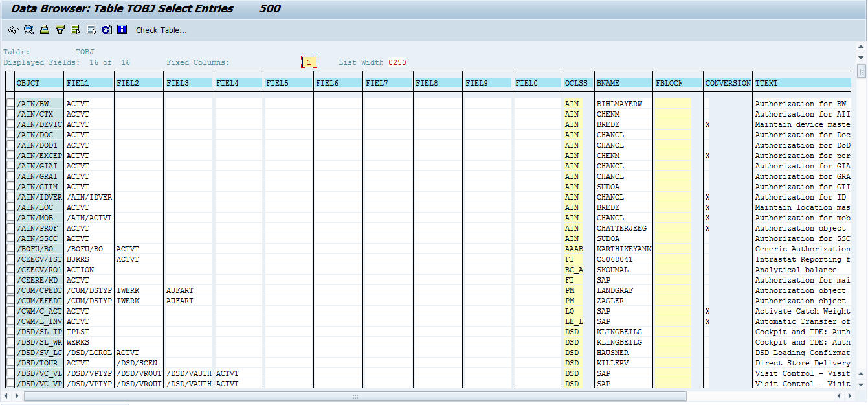Image resolution: width=868 pixels, height=405 pixels.
Task: Click the List Width value 0250
Action: (397, 62)
